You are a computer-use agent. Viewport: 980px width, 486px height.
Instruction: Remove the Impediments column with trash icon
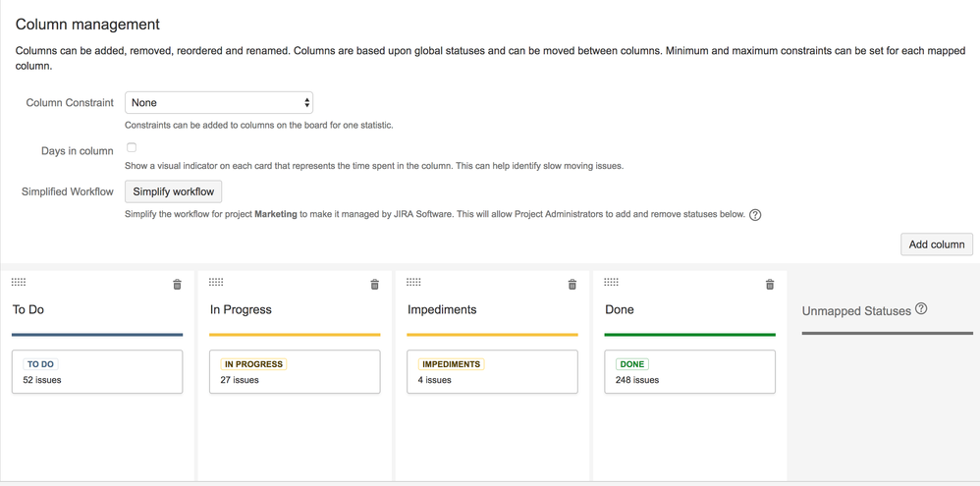point(572,284)
